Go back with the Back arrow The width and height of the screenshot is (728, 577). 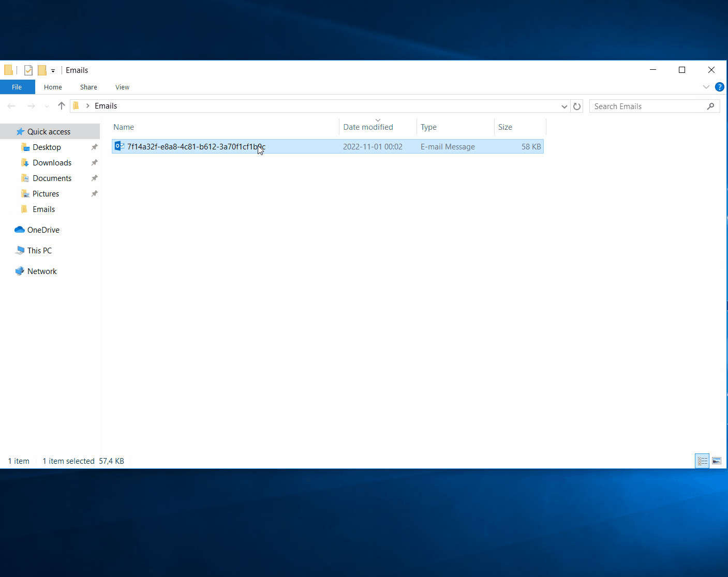coord(11,106)
